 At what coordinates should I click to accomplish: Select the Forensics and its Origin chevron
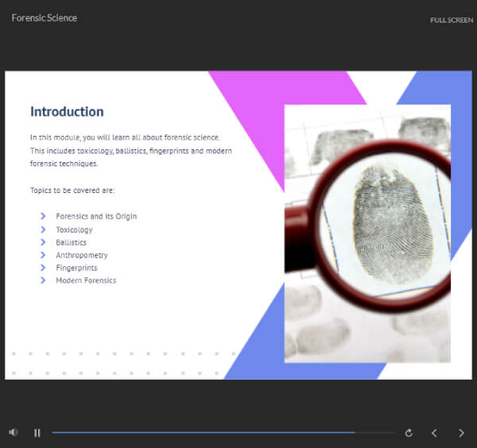coord(43,216)
